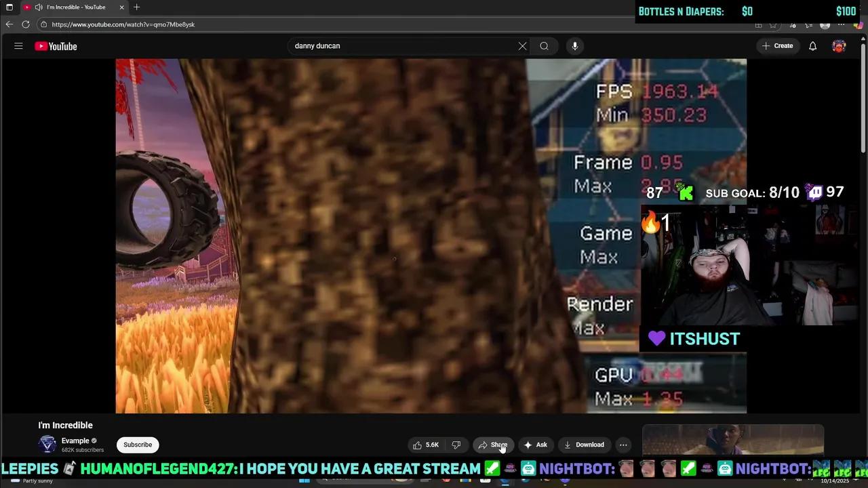Click the 682K subscribers text

click(83, 450)
